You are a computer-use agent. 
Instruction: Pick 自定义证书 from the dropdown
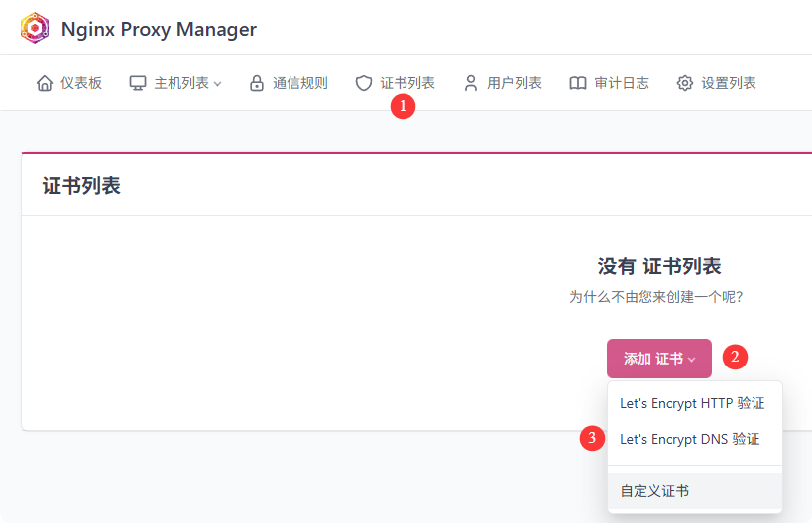tap(654, 491)
